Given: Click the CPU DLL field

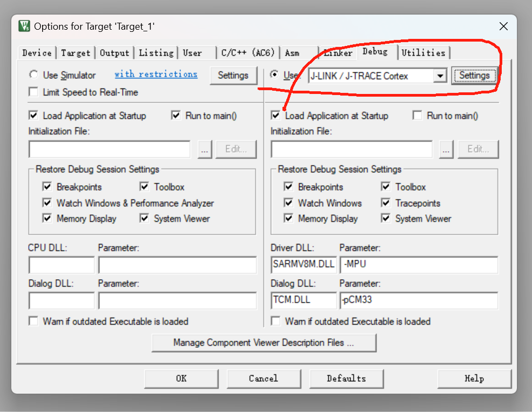Looking at the screenshot, I should coord(62,265).
